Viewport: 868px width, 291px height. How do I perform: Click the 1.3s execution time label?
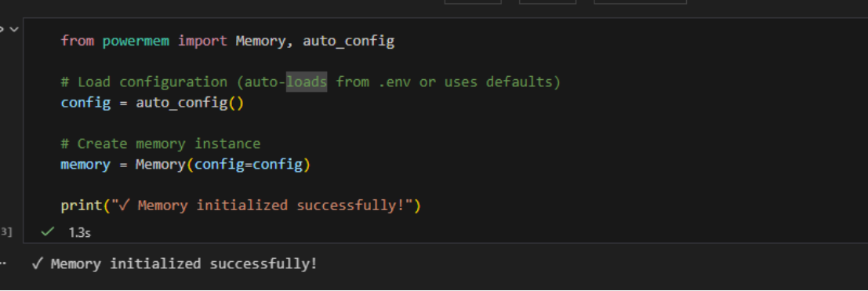[80, 233]
